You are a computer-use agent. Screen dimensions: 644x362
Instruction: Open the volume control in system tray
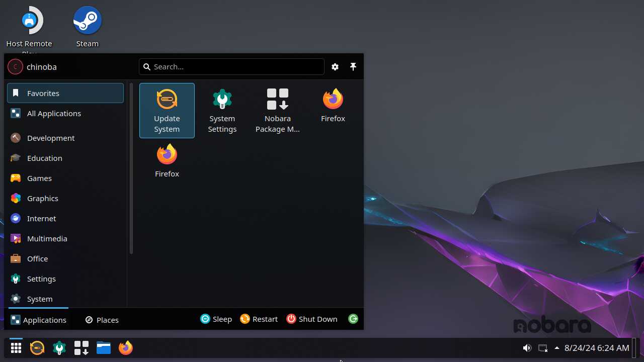coord(527,348)
